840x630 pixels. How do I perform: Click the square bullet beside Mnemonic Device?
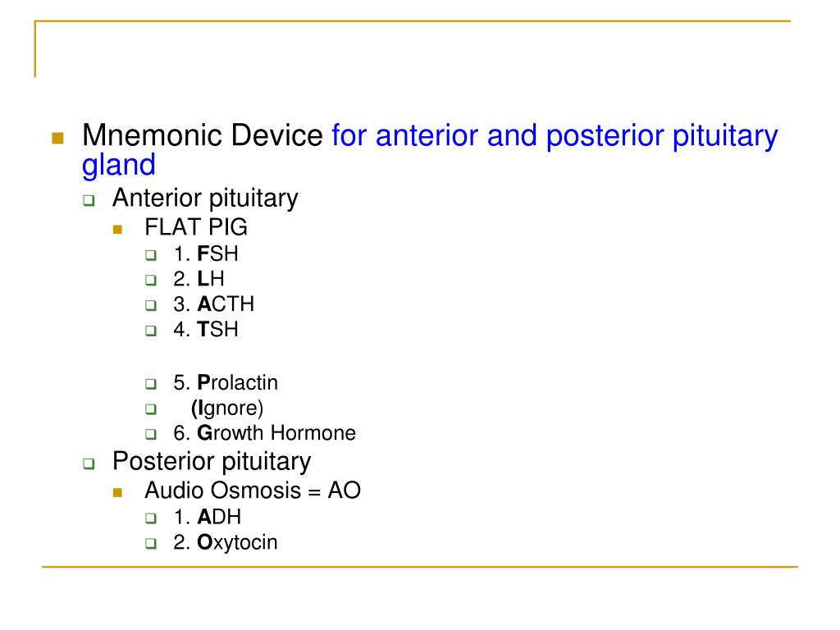click(58, 138)
